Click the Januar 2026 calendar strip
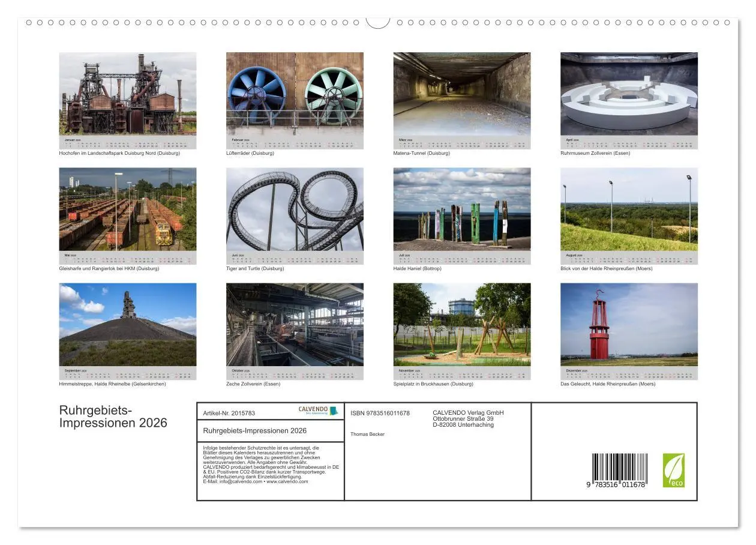 128,142
